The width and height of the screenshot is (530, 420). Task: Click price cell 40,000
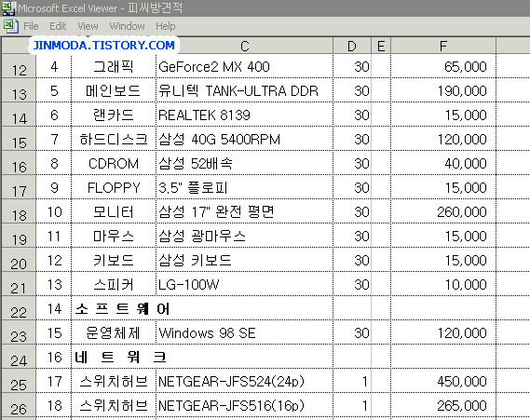pyautogui.click(x=443, y=163)
